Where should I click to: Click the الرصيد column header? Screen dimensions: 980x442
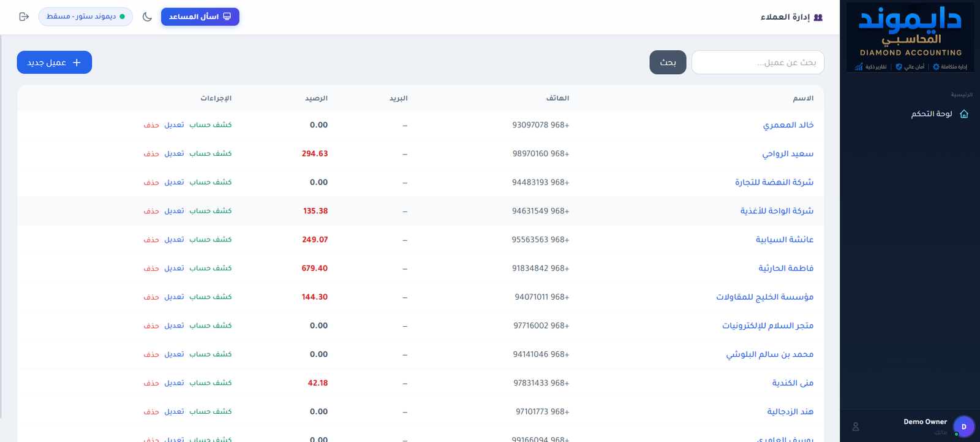pyautogui.click(x=317, y=98)
